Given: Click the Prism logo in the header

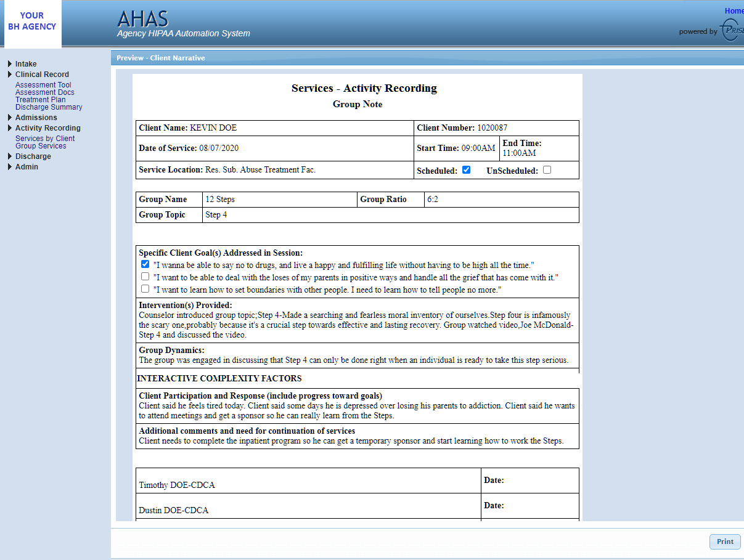Looking at the screenshot, I should [730, 30].
